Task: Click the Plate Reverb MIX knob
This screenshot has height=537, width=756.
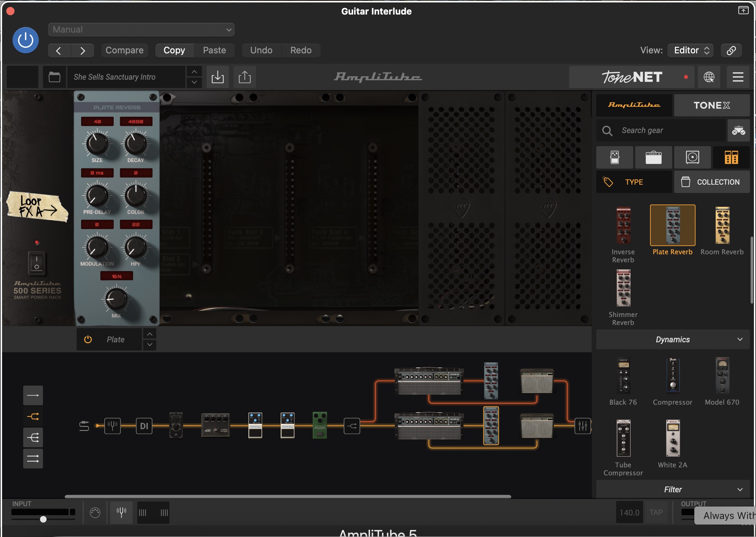Action: 116,299
